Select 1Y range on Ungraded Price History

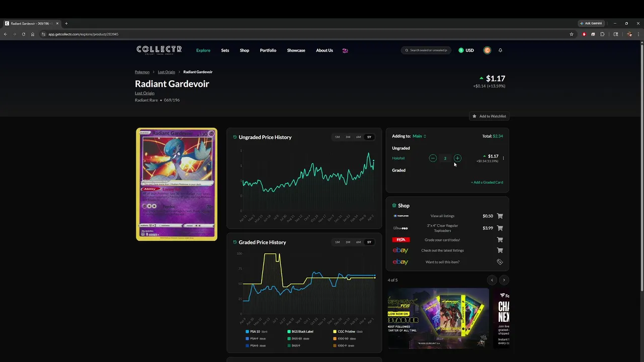[369, 137]
